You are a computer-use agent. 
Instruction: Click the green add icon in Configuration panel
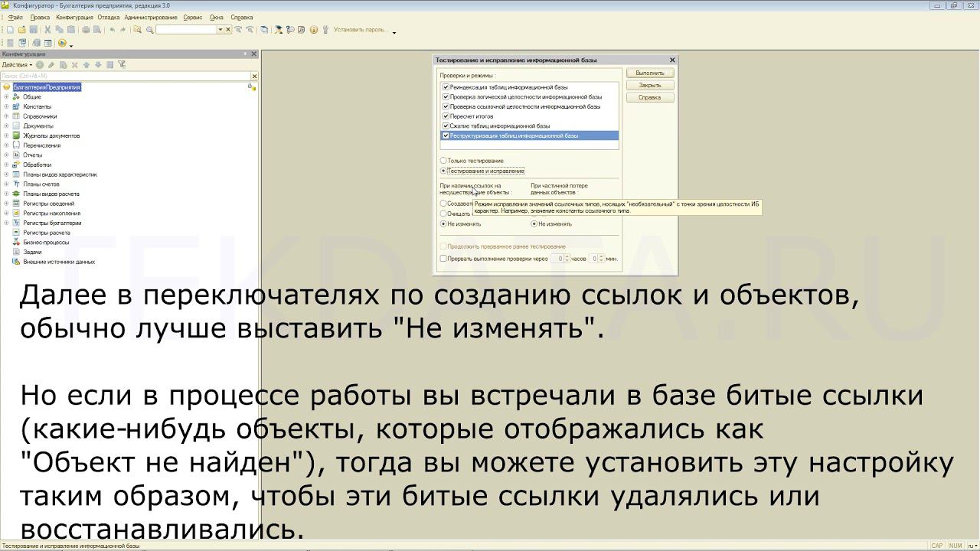[x=40, y=65]
